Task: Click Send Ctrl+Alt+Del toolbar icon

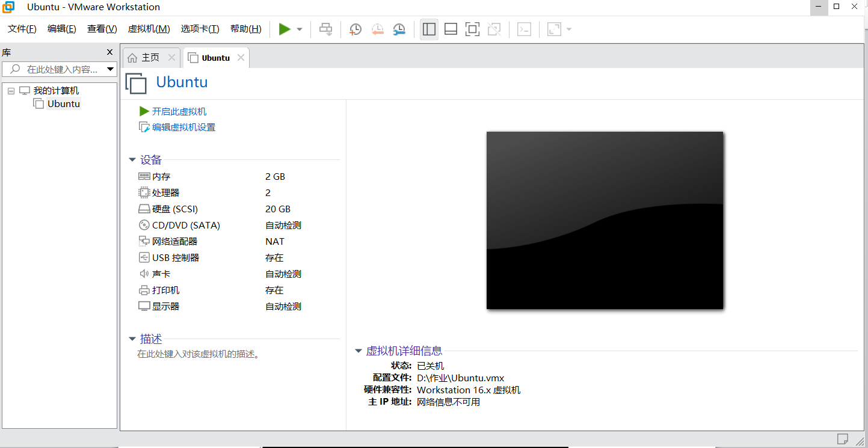Action: pyautogui.click(x=325, y=29)
